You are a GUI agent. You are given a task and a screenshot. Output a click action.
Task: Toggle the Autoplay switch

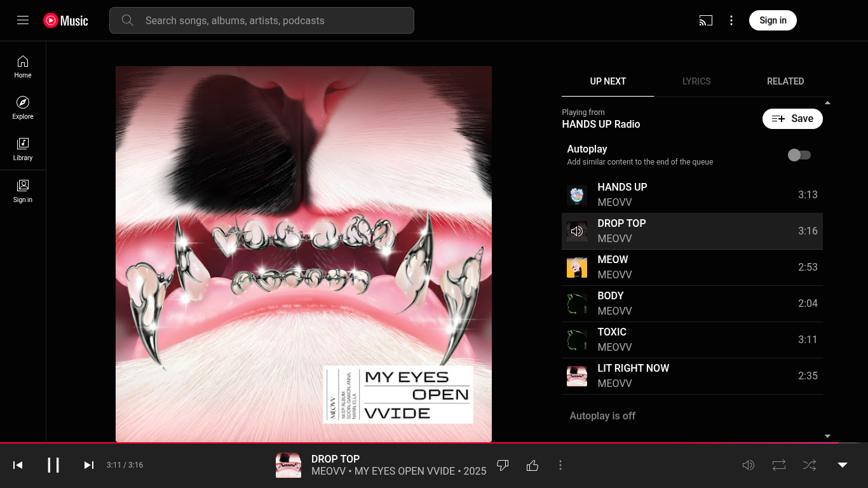pos(799,155)
